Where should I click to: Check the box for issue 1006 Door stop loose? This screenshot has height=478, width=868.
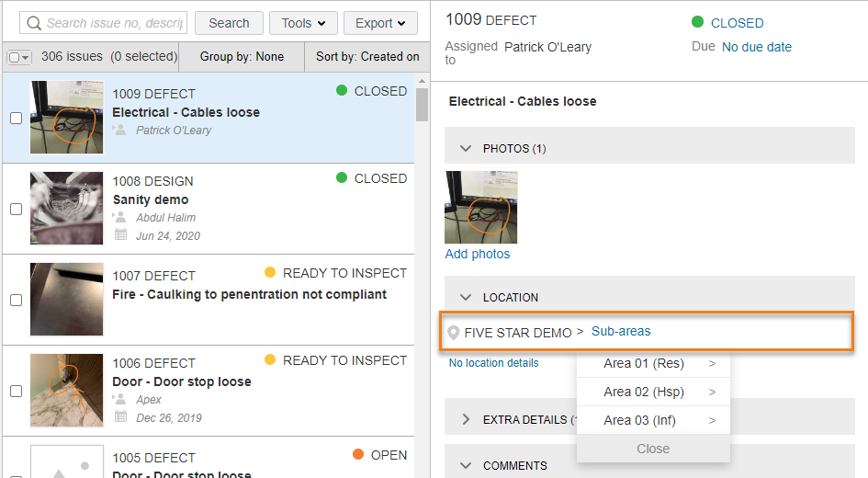pos(16,391)
